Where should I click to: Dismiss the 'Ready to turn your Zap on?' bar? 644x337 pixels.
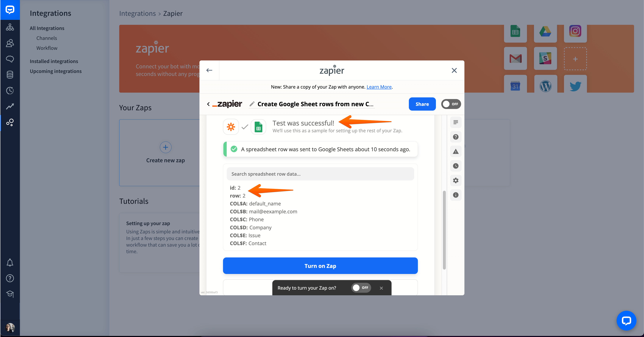[x=381, y=288]
